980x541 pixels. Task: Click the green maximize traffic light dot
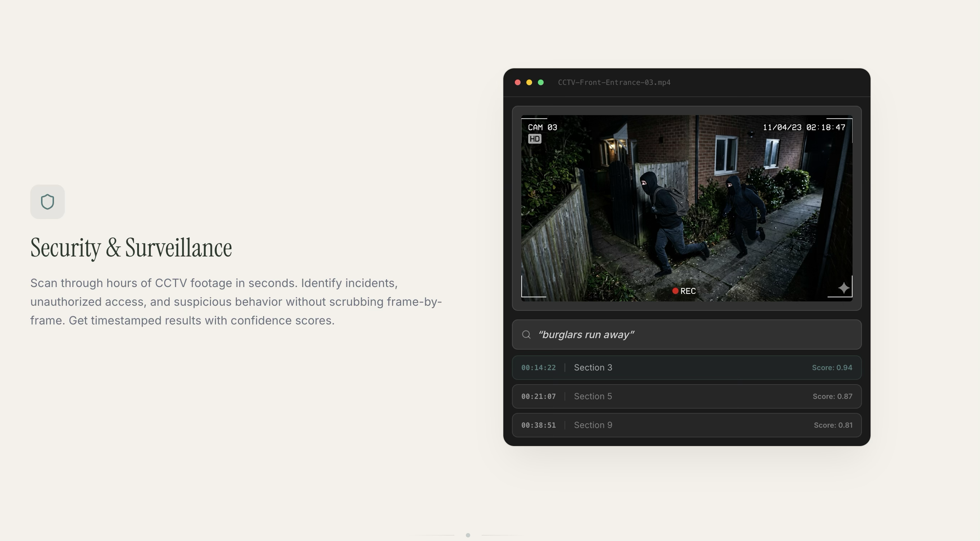click(x=541, y=82)
